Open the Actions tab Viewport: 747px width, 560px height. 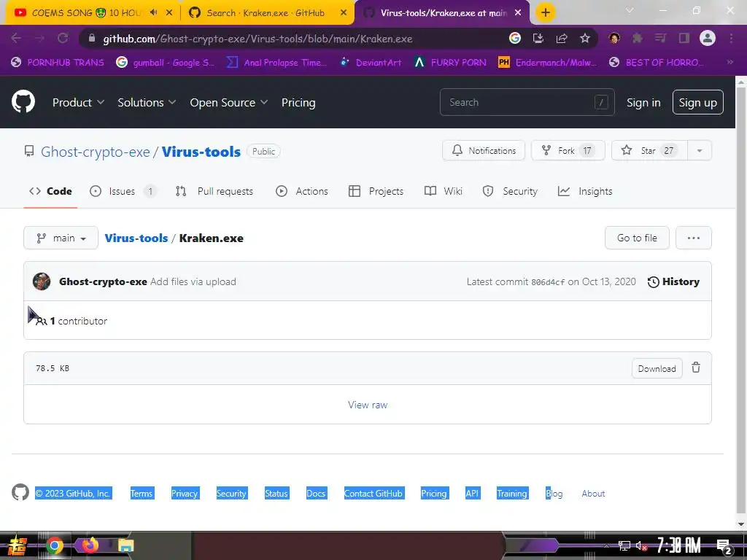(302, 191)
